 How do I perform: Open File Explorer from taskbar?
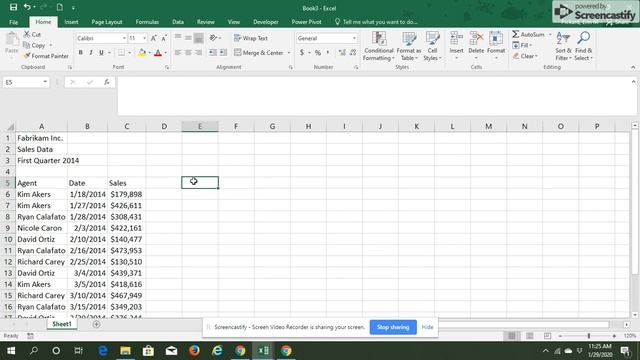(125, 351)
